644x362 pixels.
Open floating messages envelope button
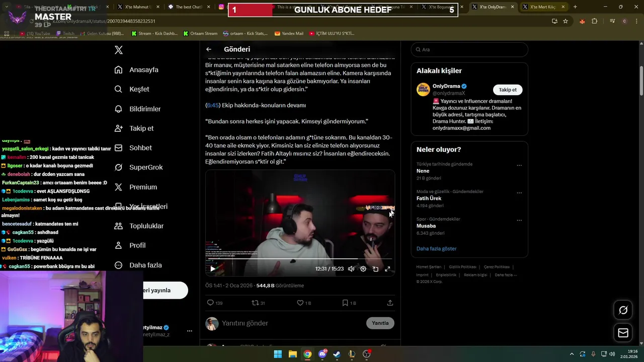tap(623, 333)
